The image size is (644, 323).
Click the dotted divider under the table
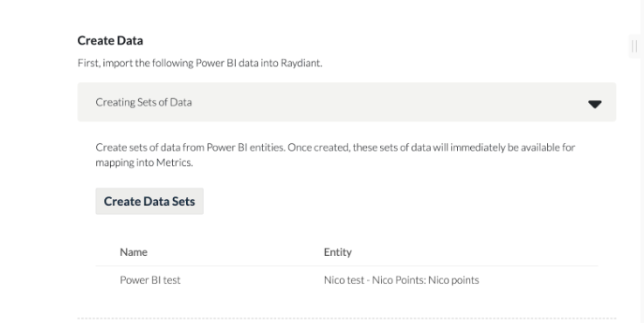(347, 318)
